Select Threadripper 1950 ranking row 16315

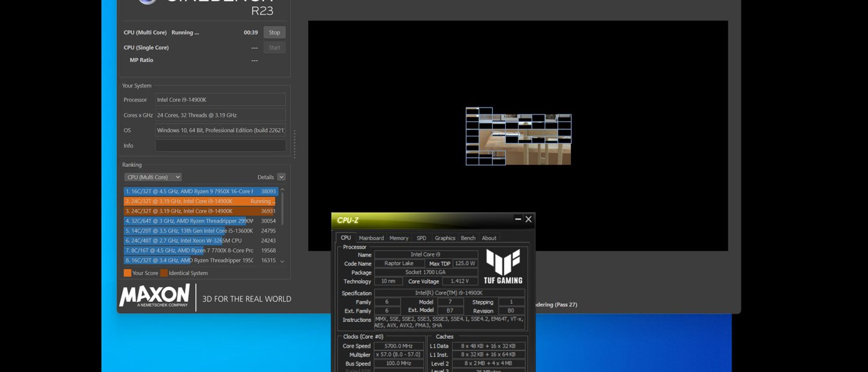(x=200, y=260)
